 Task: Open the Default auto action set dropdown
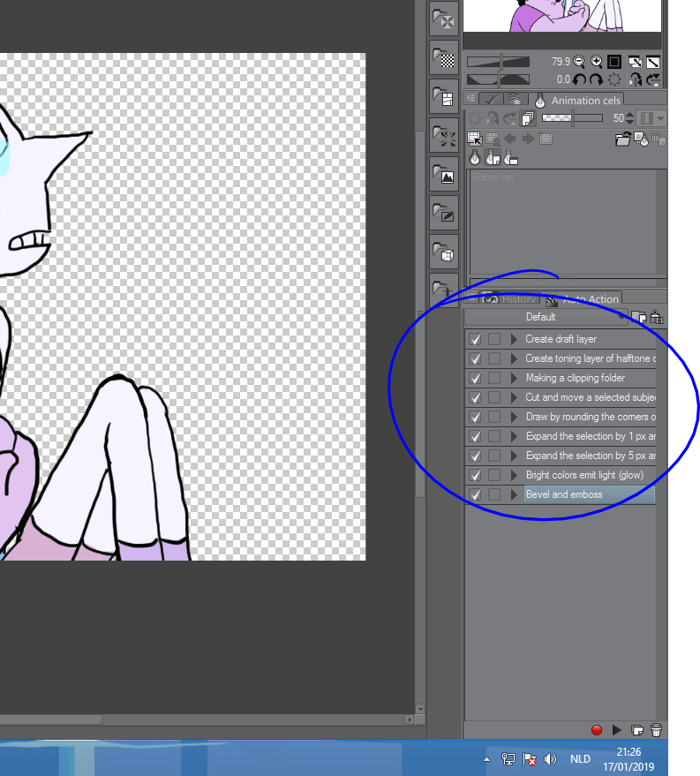(546, 317)
